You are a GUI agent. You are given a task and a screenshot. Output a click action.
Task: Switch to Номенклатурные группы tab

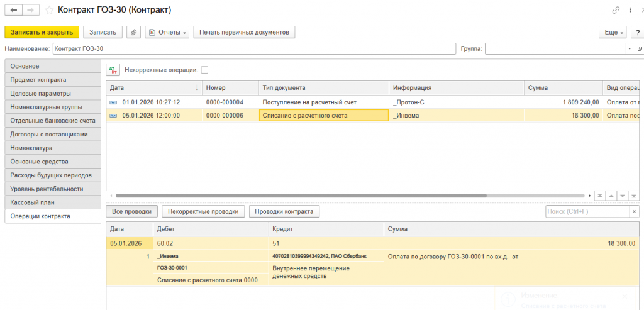click(x=53, y=107)
